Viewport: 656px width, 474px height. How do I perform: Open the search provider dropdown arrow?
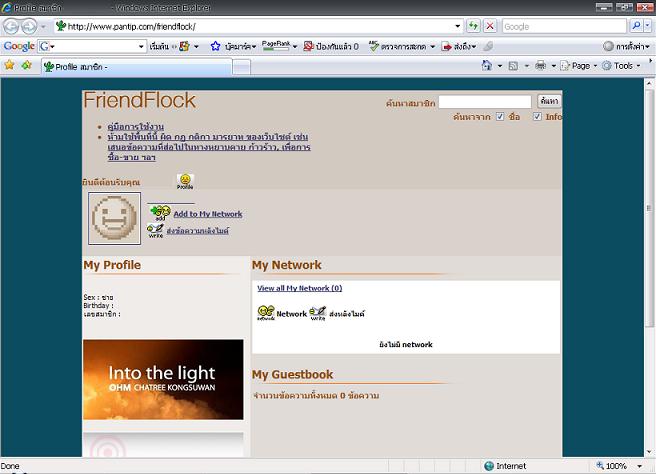(x=648, y=26)
